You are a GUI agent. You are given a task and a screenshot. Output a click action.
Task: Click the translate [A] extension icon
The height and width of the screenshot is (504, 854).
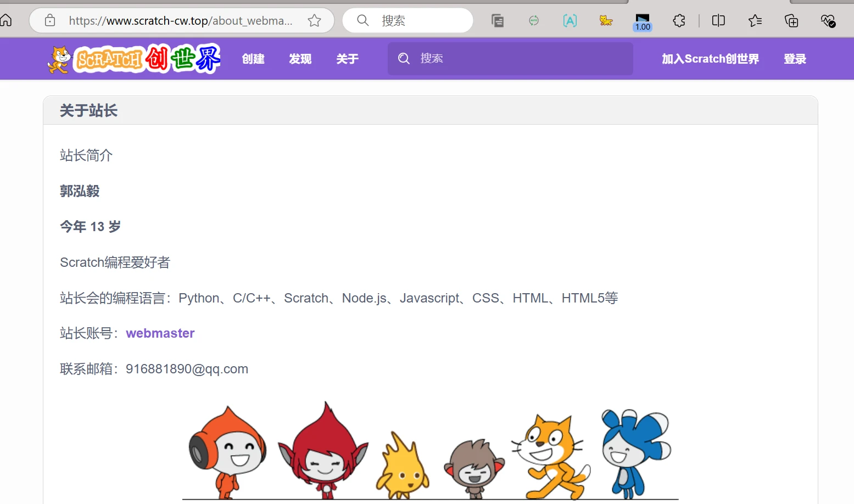click(570, 21)
